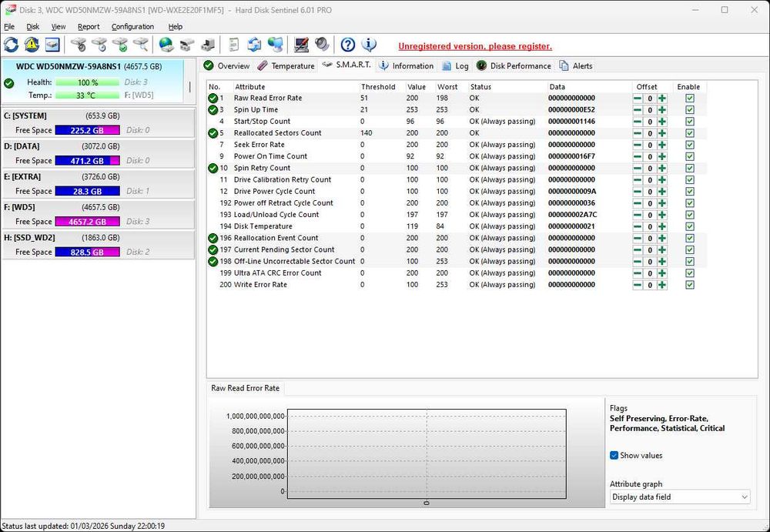Click the offset field for Spin Retry Count

pyautogui.click(x=650, y=169)
